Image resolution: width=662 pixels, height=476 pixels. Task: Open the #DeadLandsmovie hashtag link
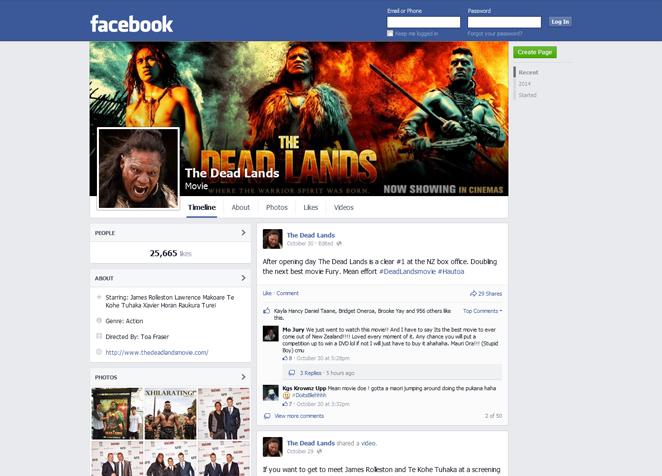coord(407,272)
